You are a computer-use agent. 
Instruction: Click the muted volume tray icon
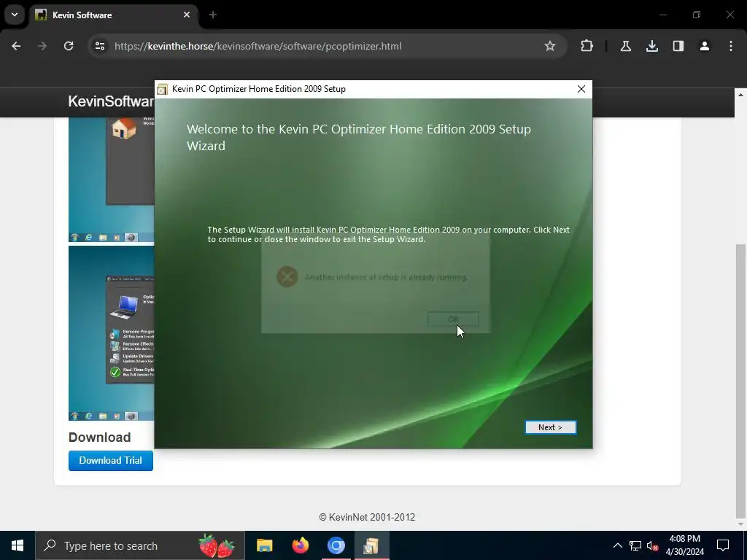[652, 545]
